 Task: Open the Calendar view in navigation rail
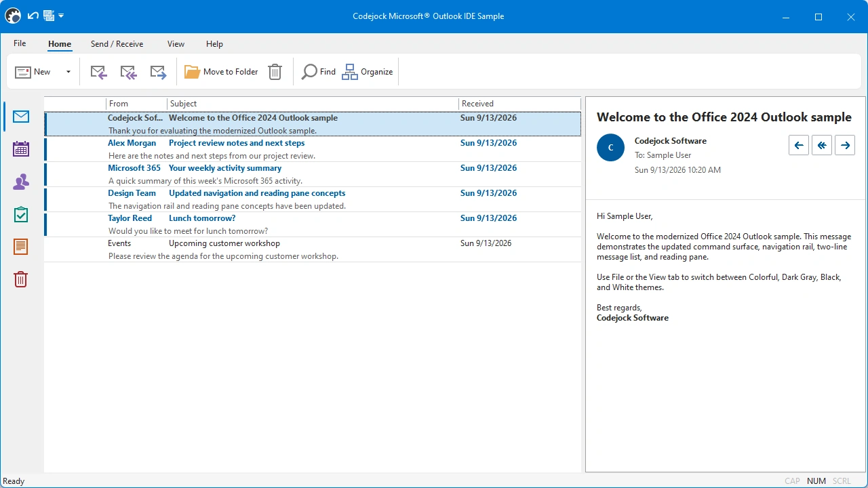[21, 149]
